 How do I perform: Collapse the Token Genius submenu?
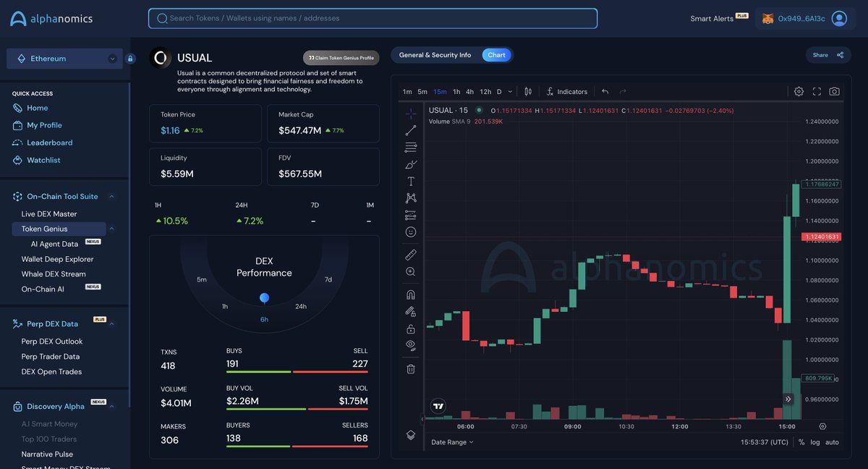coord(111,229)
